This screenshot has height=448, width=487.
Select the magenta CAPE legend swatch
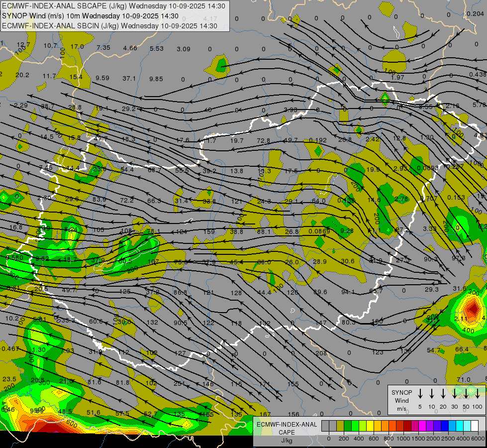tap(422, 426)
